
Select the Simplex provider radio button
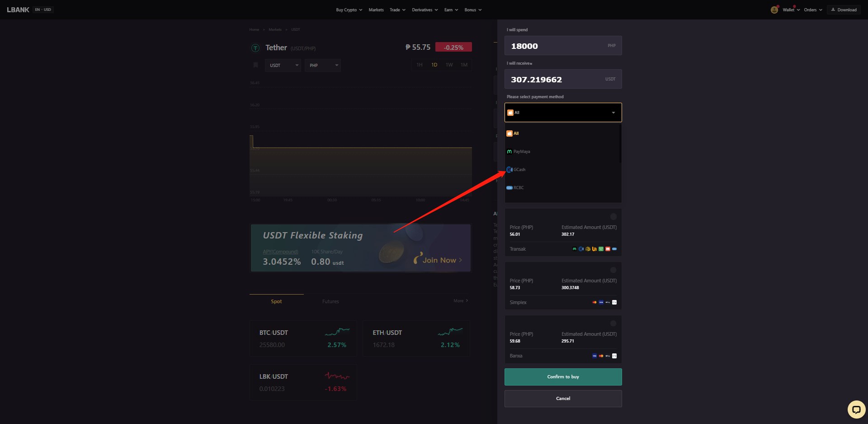613,270
